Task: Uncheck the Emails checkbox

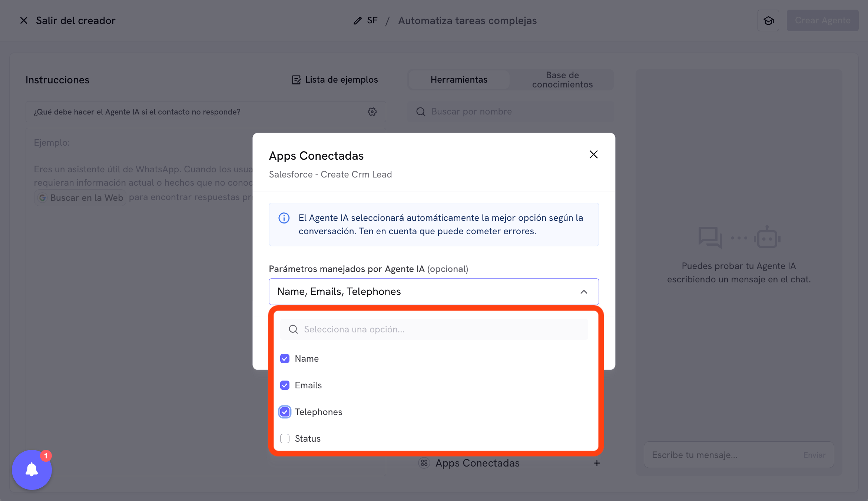Action: pyautogui.click(x=285, y=385)
